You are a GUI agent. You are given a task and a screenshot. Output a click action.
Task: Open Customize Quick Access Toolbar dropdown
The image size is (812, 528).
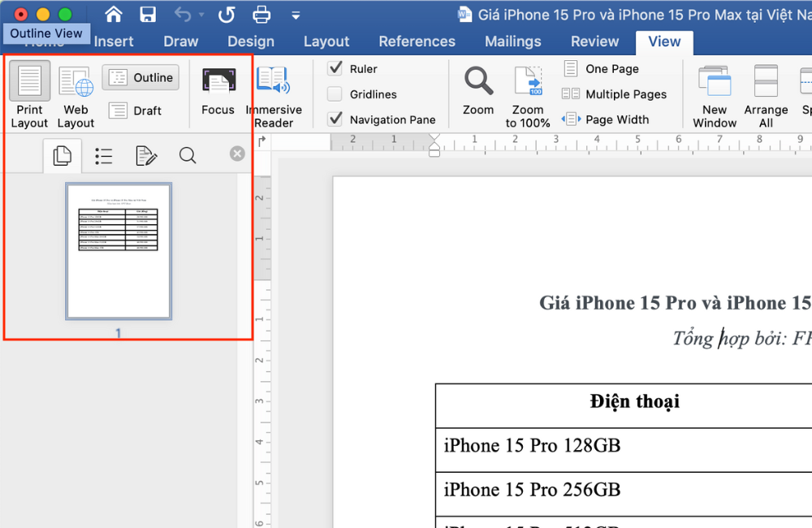296,15
